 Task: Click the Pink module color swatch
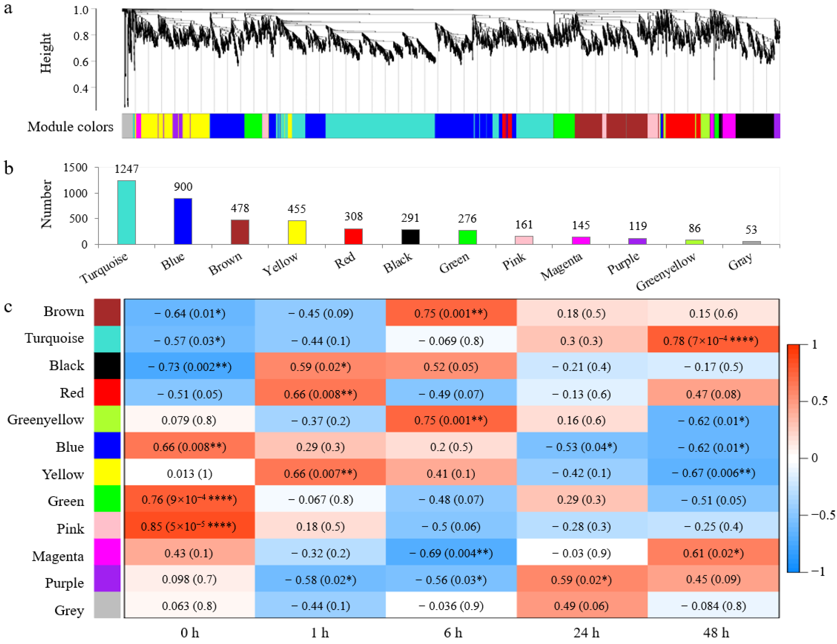tap(107, 526)
